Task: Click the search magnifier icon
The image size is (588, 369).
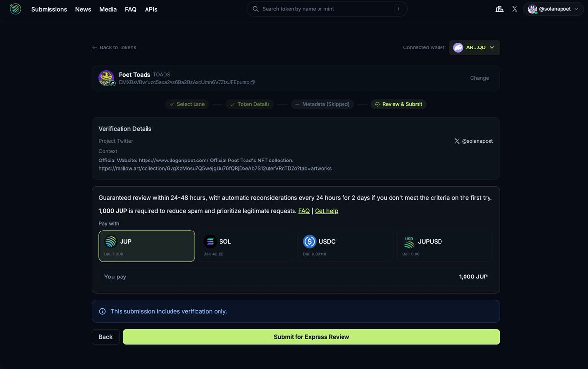Action: [x=255, y=9]
